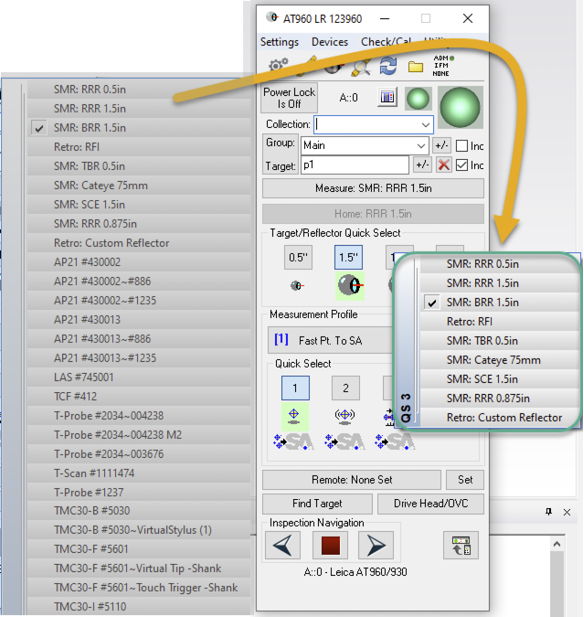Open the Settings menu

pyautogui.click(x=279, y=42)
